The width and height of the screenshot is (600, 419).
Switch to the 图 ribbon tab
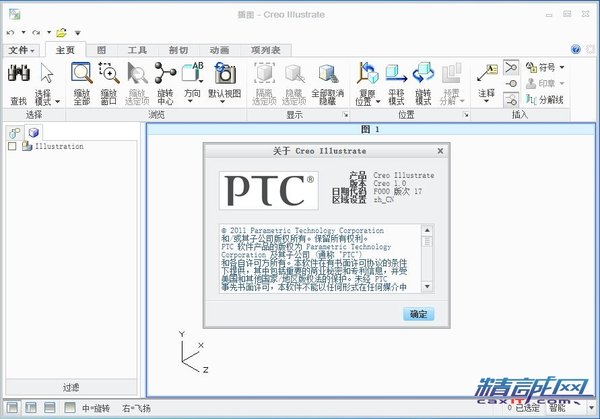(101, 50)
